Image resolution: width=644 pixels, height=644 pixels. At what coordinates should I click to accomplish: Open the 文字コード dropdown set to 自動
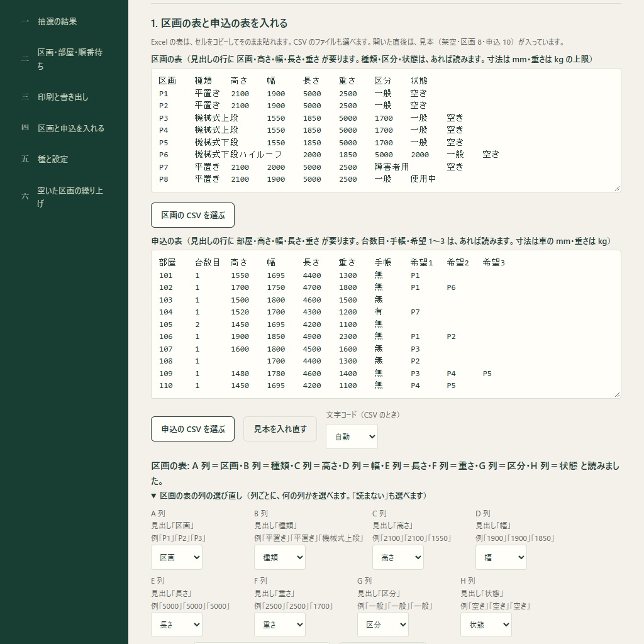pos(352,436)
